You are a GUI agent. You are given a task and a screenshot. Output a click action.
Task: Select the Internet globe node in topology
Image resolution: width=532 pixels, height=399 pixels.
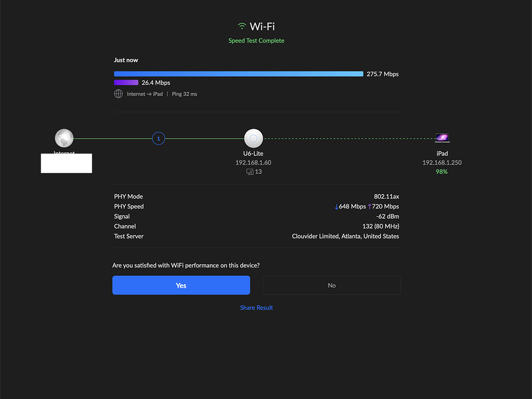tap(64, 139)
